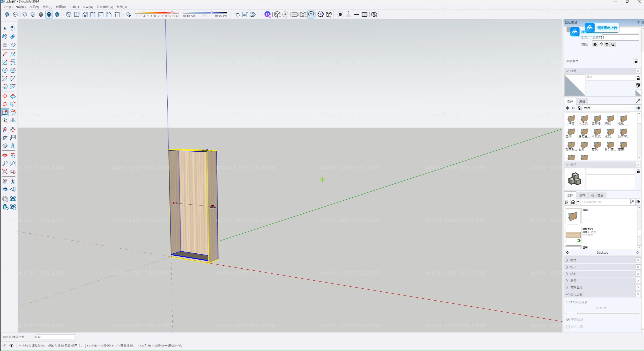Image resolution: width=644 pixels, height=351 pixels.
Task: Toggle component visibility eye icon
Action: [x=594, y=45]
